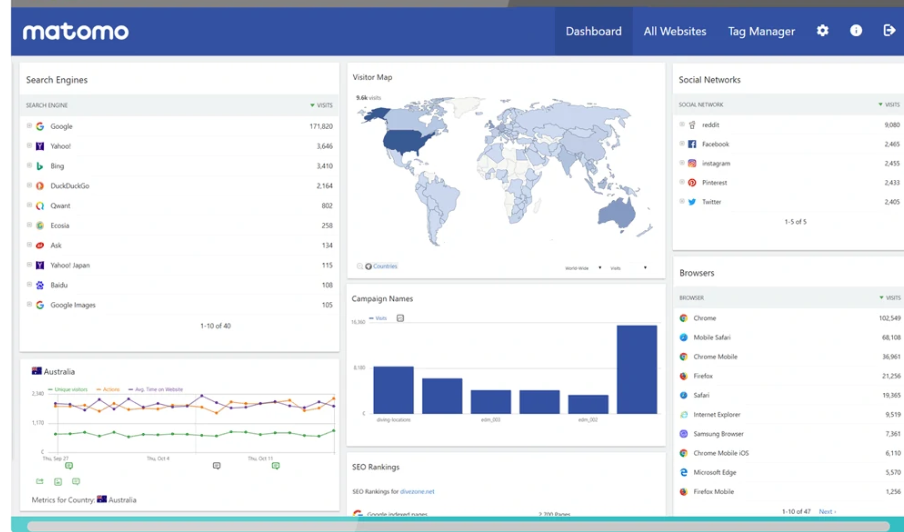Click the Chrome Mobile iOS row

point(789,453)
